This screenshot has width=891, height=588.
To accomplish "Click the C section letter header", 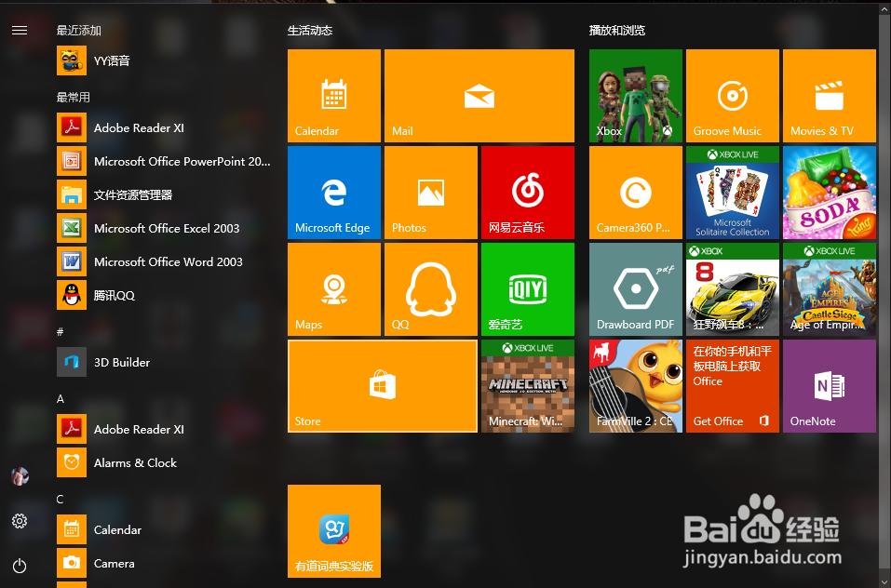I will [60, 500].
